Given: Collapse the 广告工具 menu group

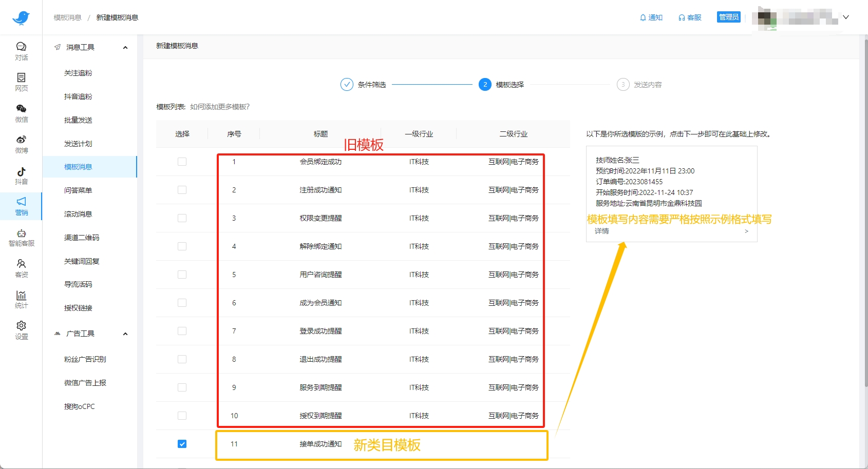Looking at the screenshot, I should pyautogui.click(x=125, y=334).
